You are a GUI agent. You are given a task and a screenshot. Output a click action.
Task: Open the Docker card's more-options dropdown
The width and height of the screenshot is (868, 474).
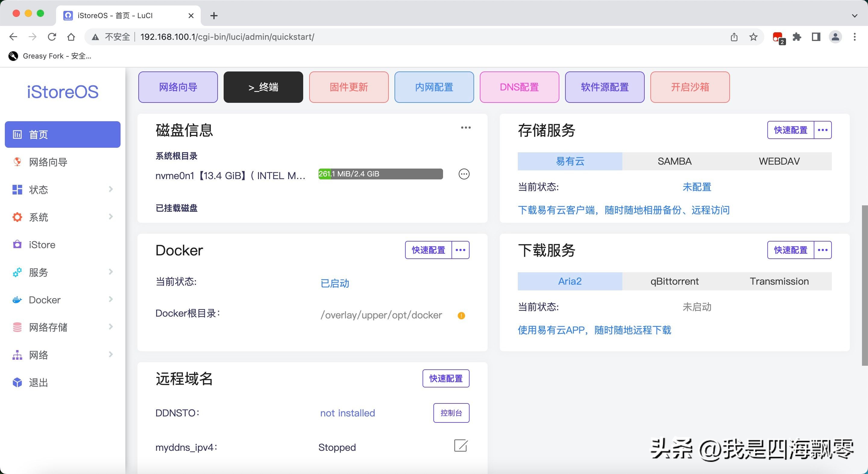tap(460, 250)
